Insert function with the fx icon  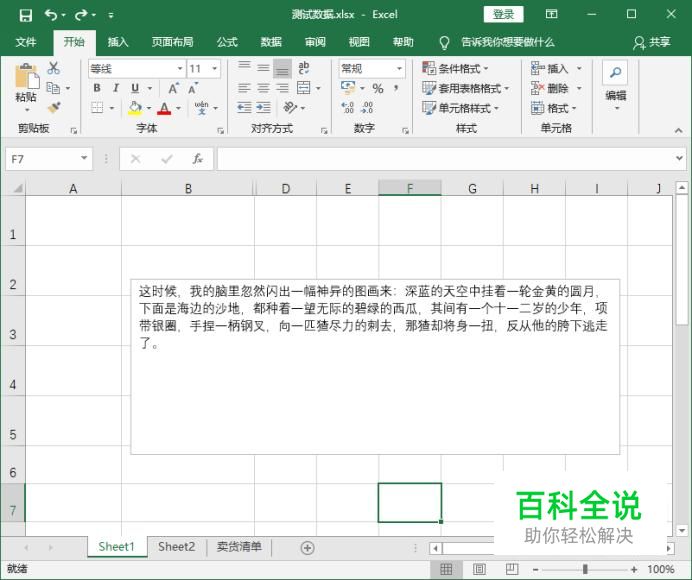pos(197,159)
